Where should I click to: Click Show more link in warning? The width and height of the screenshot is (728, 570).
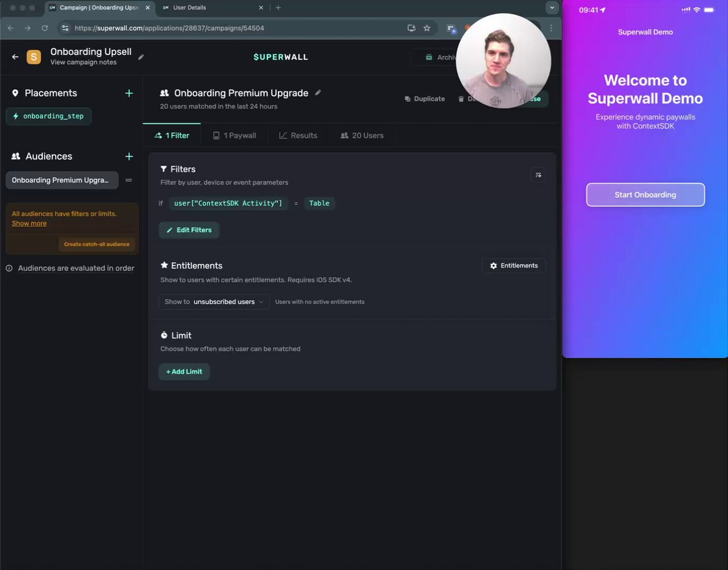pyautogui.click(x=29, y=223)
